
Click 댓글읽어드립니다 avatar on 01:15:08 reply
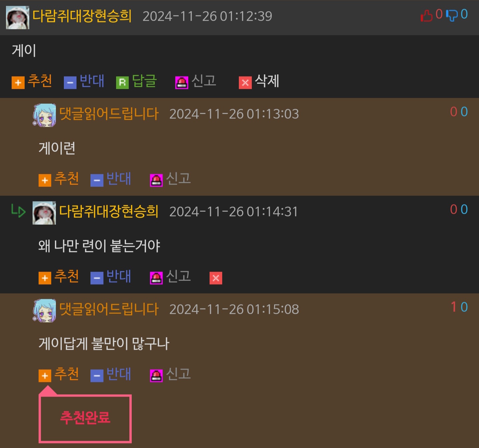pyautogui.click(x=44, y=311)
